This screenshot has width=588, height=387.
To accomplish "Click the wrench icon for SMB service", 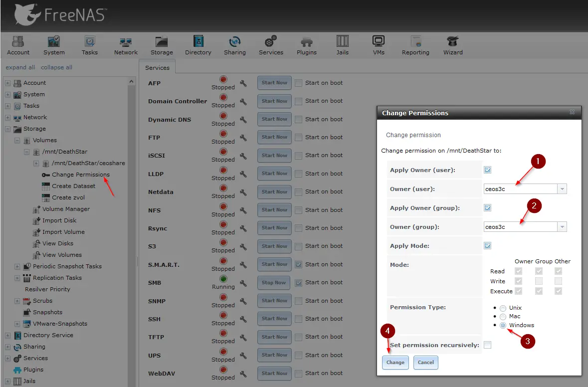I will pos(243,283).
